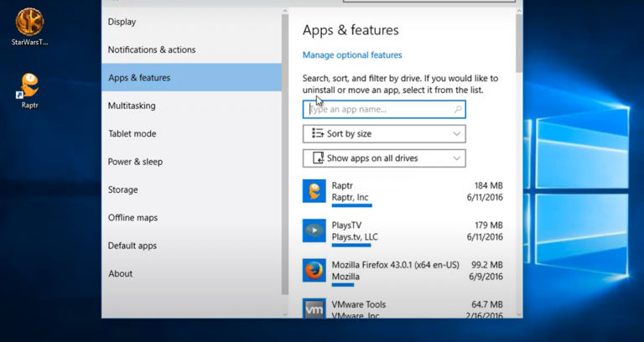
Task: Select the Raptr desktop shortcut icon
Action: (29, 85)
